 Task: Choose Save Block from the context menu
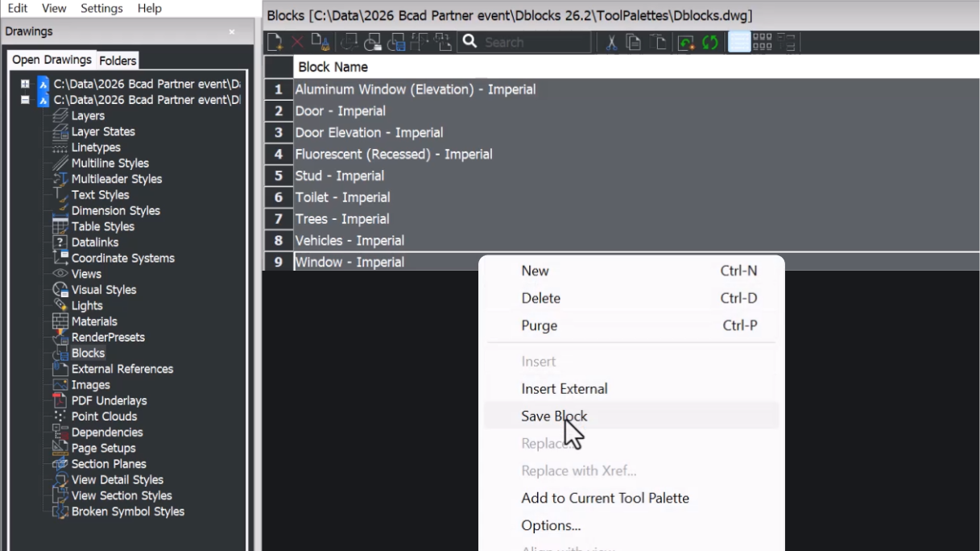click(554, 416)
